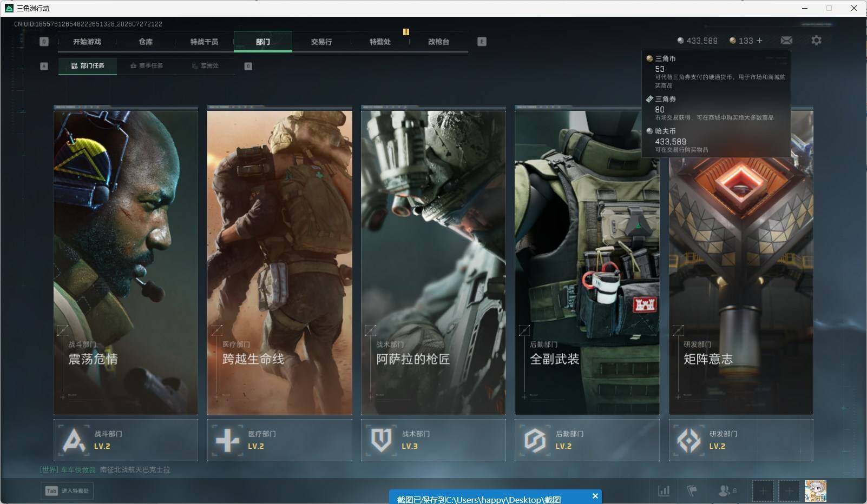
Task: Open the 改枪台 tab
Action: pyautogui.click(x=438, y=42)
